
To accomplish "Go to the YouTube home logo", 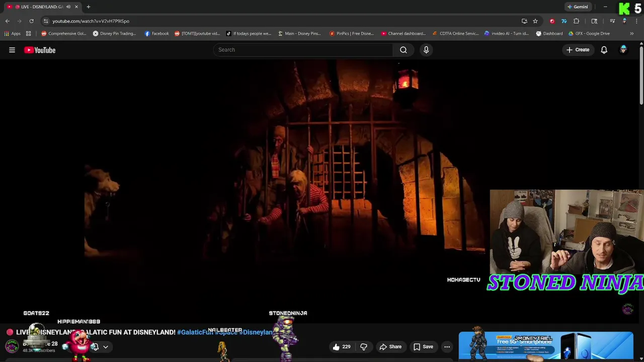I will click(40, 50).
